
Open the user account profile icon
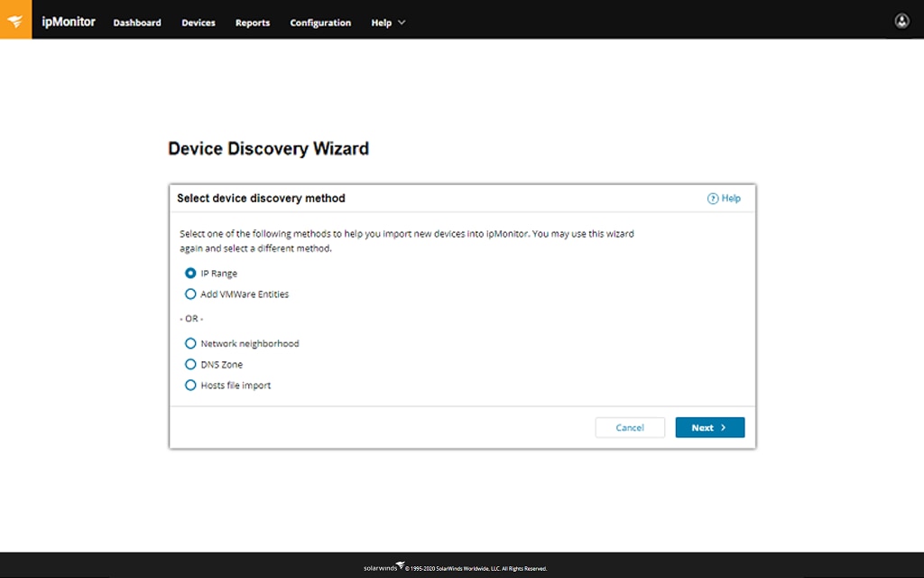click(x=901, y=21)
